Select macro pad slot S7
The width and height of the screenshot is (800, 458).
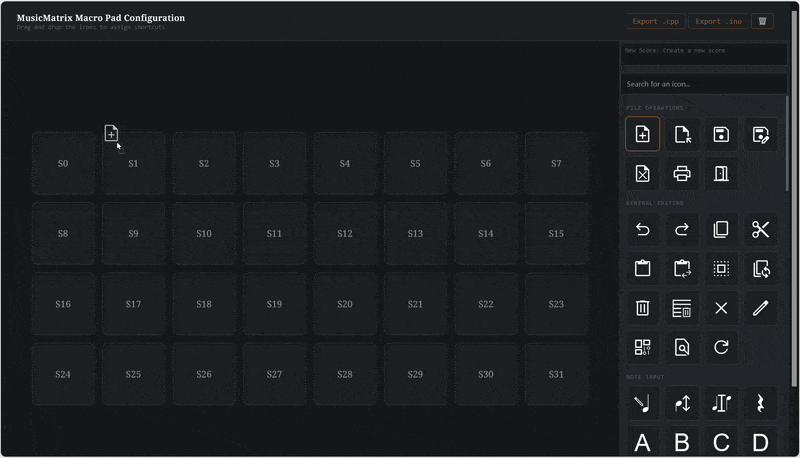click(556, 164)
